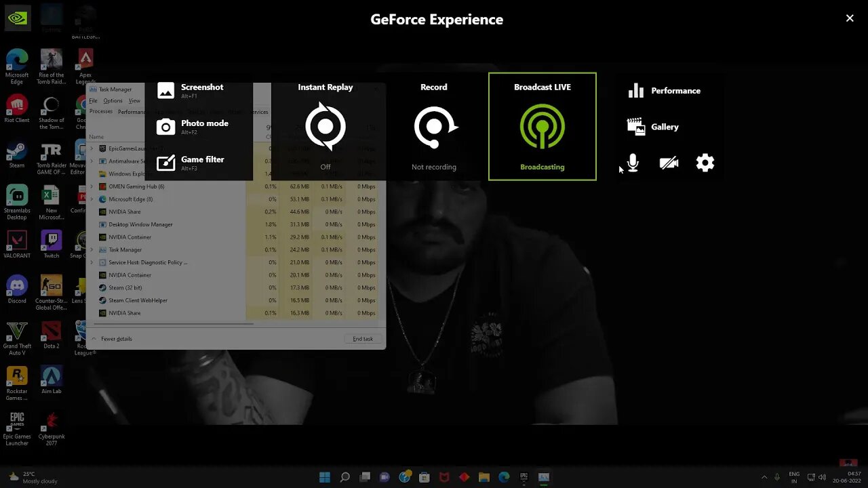Sort Task Manager by Name column
This screenshot has width=868, height=488.
click(x=96, y=137)
